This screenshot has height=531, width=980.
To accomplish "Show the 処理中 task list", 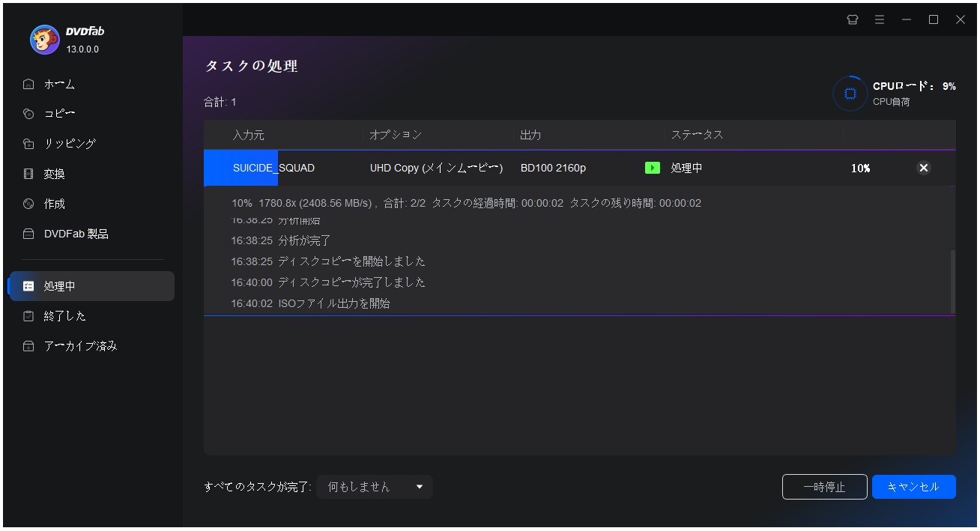I will [x=91, y=286].
